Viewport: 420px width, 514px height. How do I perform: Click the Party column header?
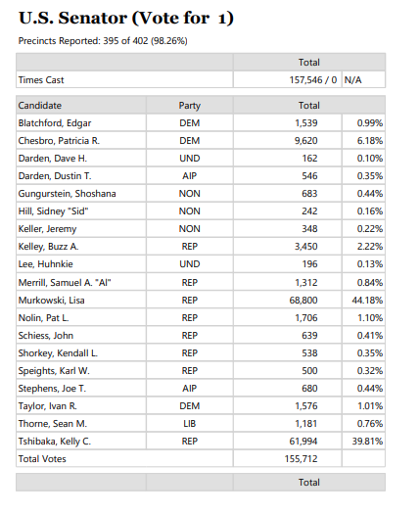click(x=190, y=106)
